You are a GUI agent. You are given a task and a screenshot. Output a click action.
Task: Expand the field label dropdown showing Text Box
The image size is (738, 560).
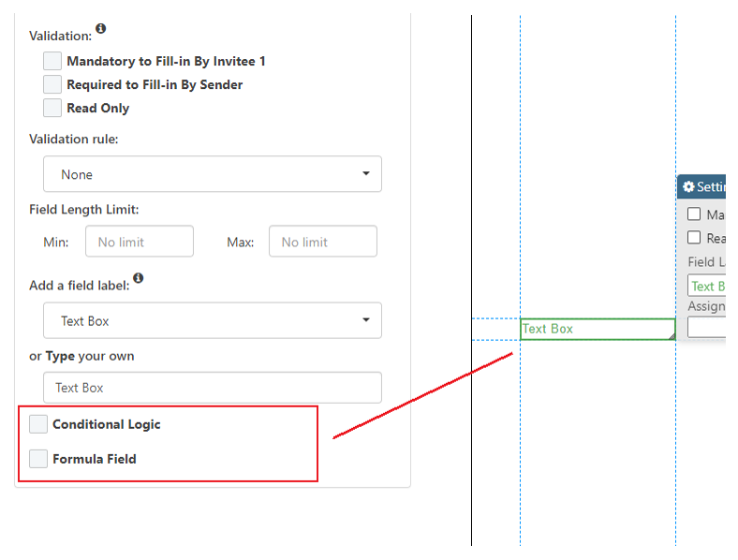(x=213, y=320)
